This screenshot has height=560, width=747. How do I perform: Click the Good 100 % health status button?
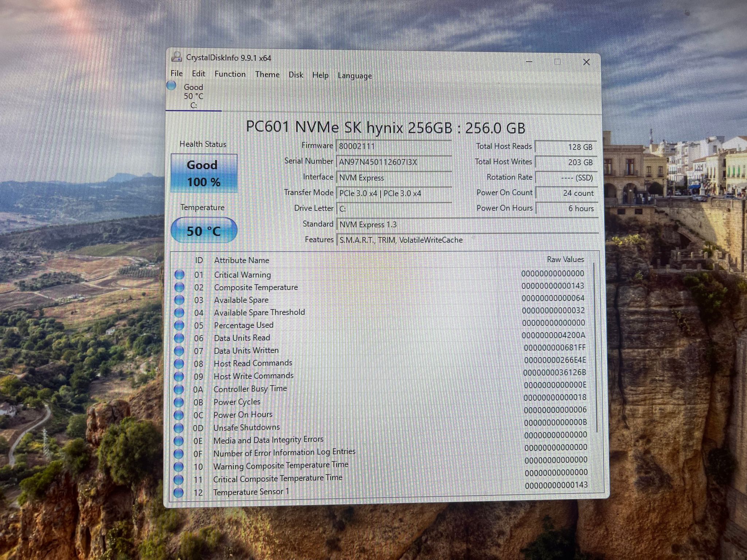(204, 173)
